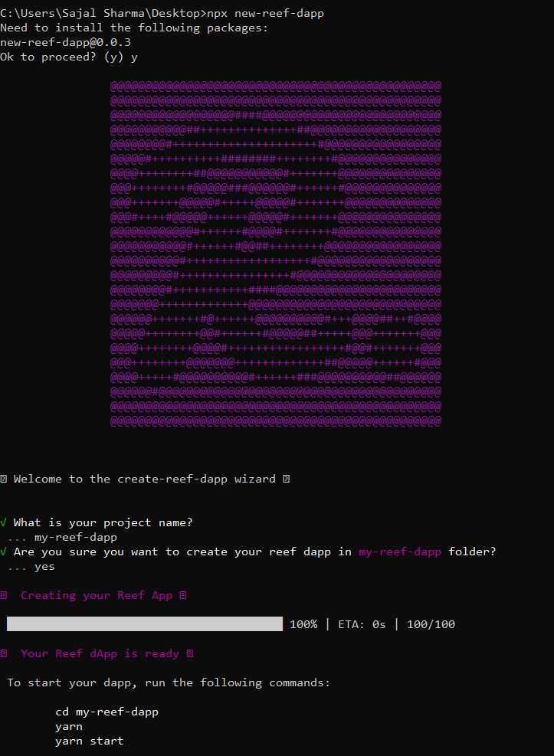
Task: Click the 'Your Reef dApp is ready' message
Action: coord(100,654)
